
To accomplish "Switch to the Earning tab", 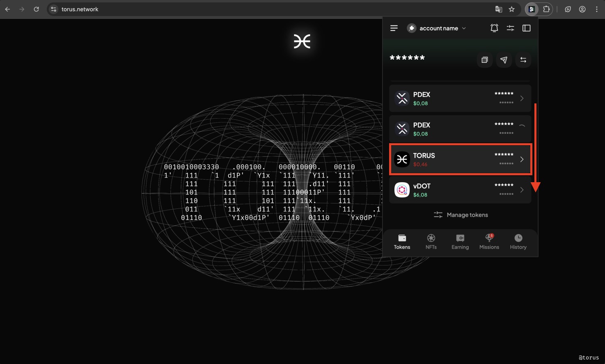I will (460, 242).
